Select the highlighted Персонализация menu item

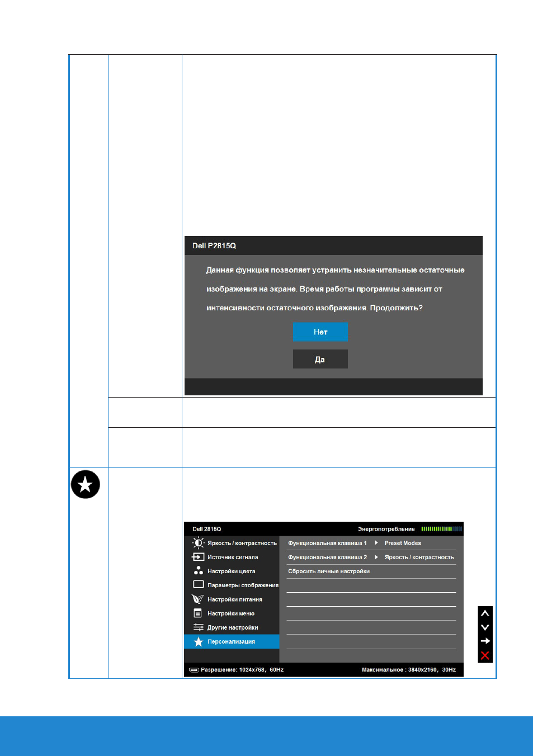tap(232, 641)
